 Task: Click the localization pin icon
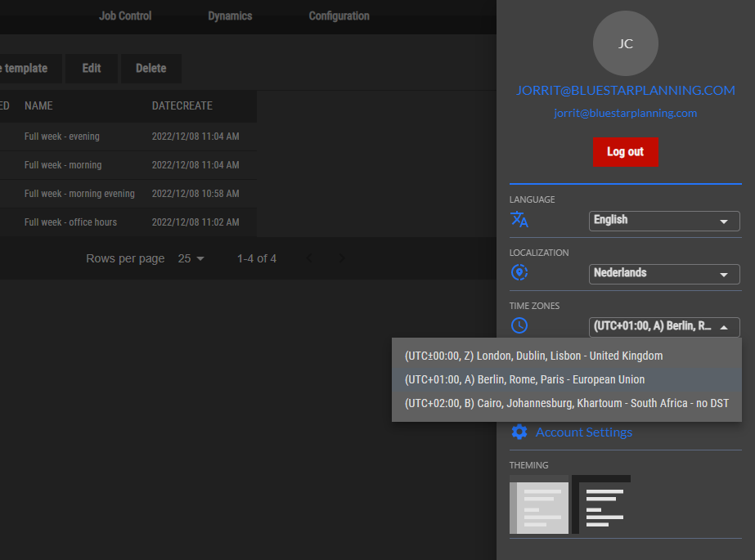(x=519, y=272)
